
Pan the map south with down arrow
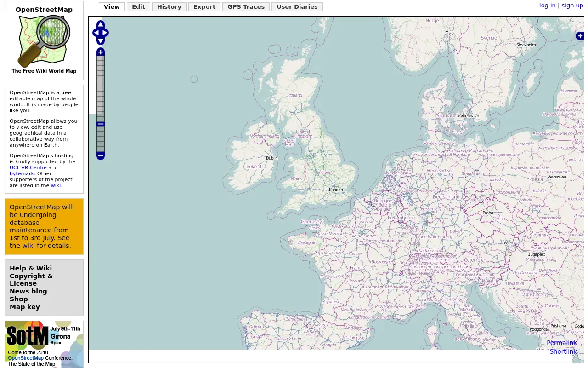pyautogui.click(x=101, y=41)
